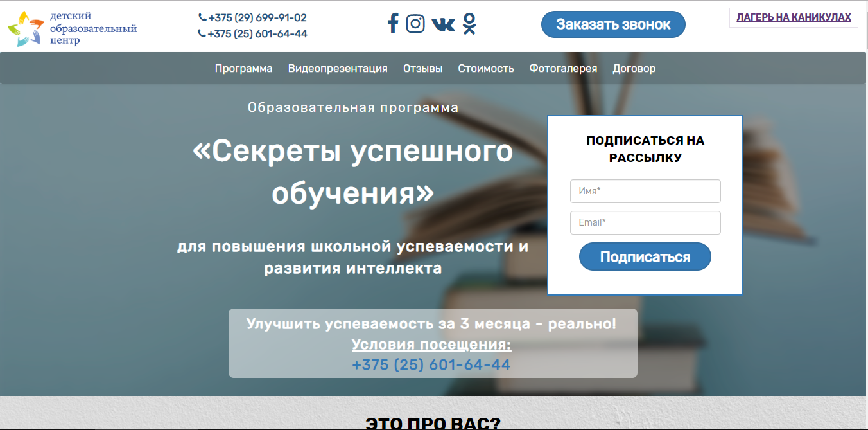Go to the «Программа» menu item

pos(243,68)
